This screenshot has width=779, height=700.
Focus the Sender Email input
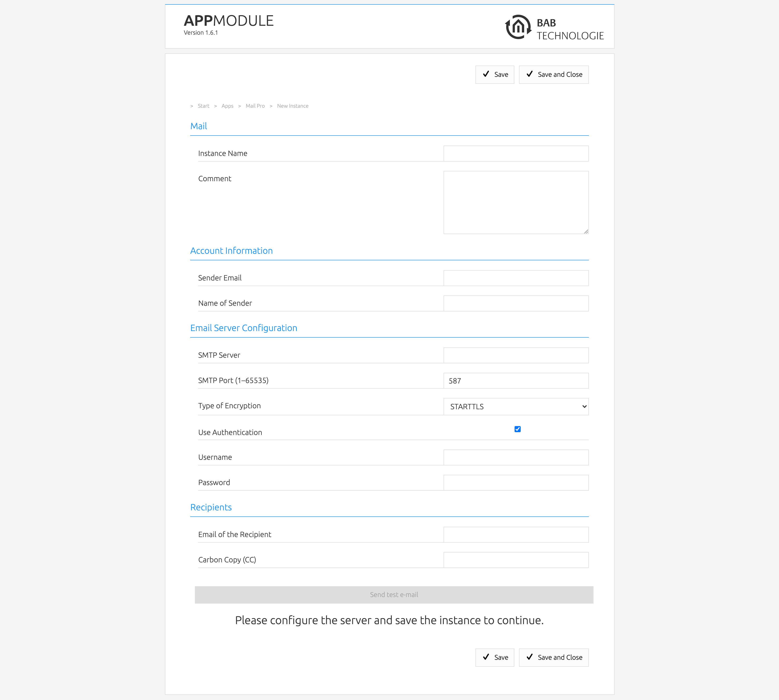pos(516,278)
